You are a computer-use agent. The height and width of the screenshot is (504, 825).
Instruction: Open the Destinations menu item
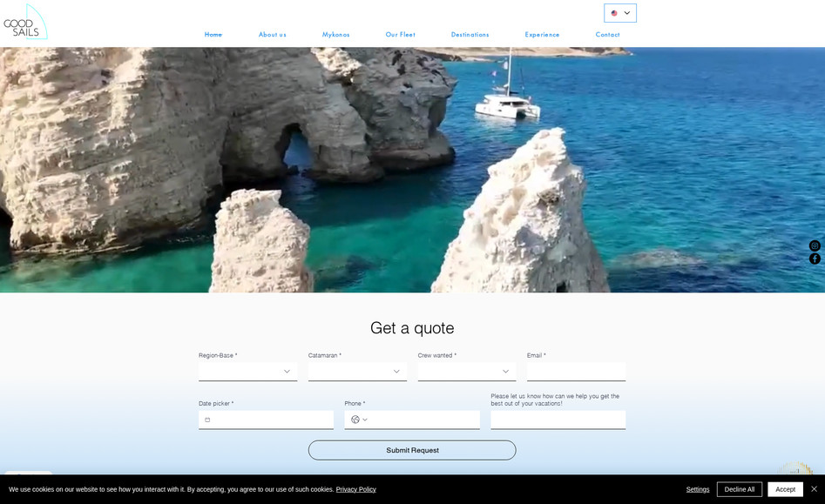tap(470, 35)
